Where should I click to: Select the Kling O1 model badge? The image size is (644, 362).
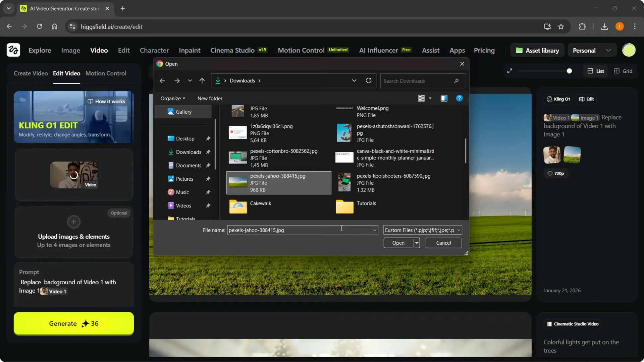click(558, 99)
